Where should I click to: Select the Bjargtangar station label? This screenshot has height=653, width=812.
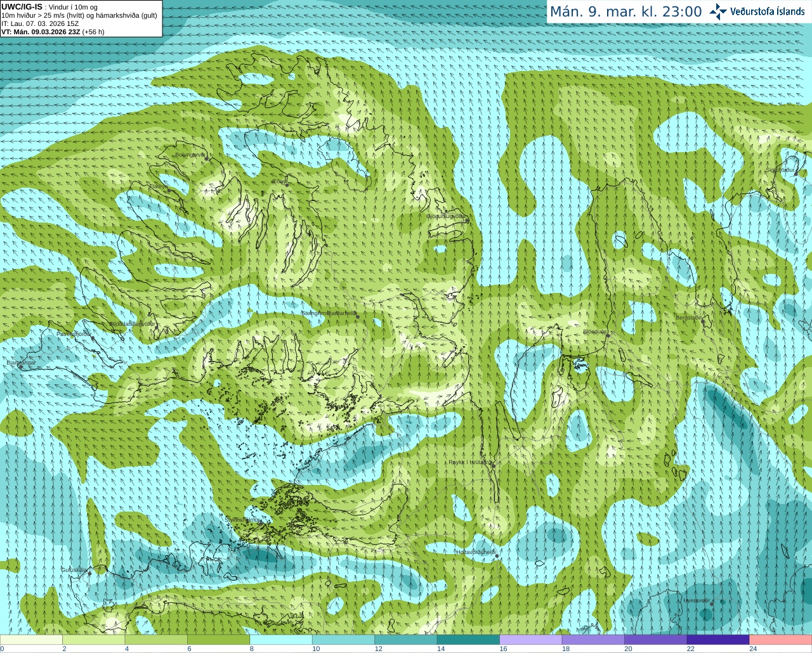[x=21, y=363]
